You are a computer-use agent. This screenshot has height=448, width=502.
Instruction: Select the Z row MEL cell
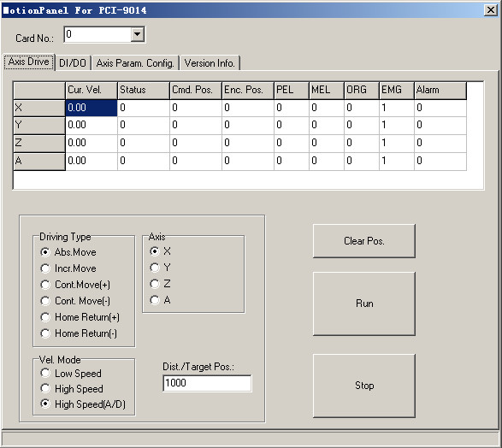pyautogui.click(x=327, y=144)
